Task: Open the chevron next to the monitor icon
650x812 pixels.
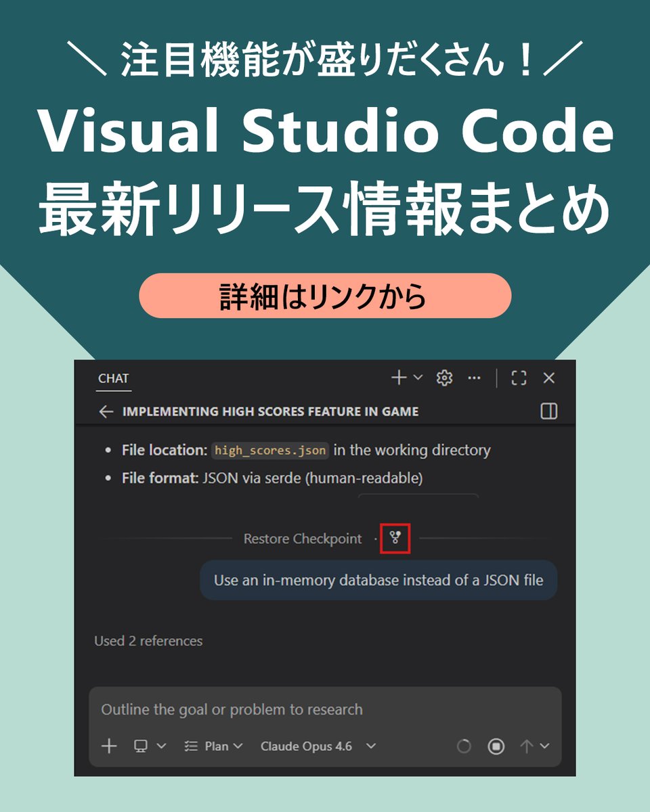Action: coord(161,746)
